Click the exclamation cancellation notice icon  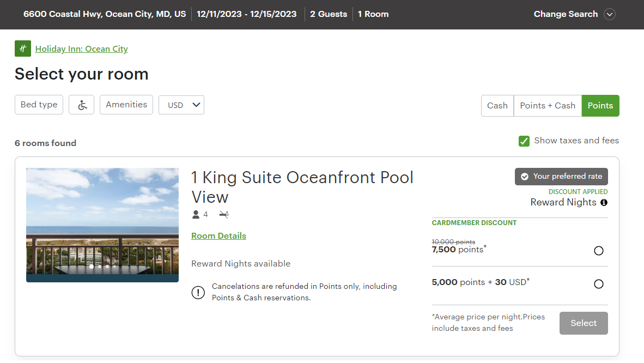tap(198, 293)
